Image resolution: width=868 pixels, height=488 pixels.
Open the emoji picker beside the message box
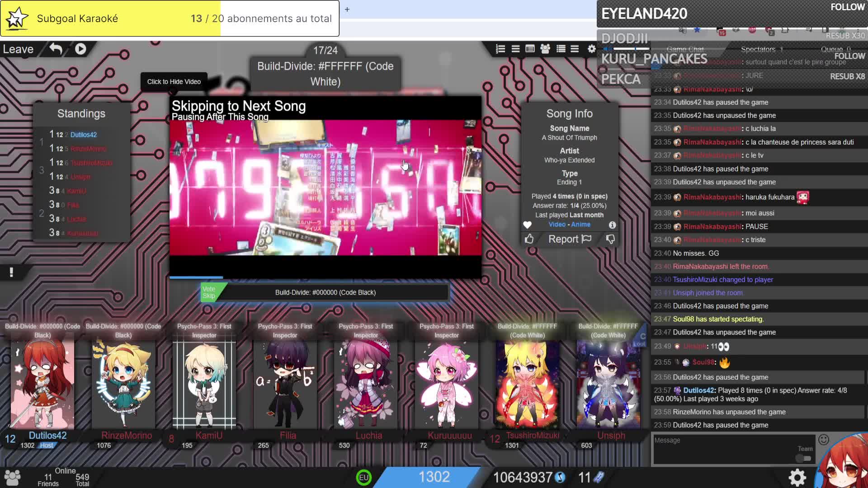824,439
